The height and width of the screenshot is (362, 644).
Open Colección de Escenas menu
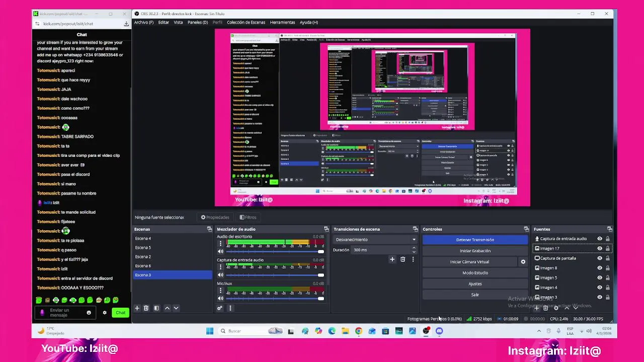(246, 22)
